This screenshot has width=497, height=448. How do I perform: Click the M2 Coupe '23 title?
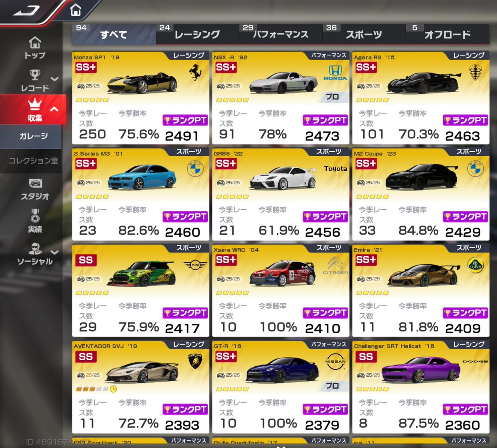click(x=375, y=154)
